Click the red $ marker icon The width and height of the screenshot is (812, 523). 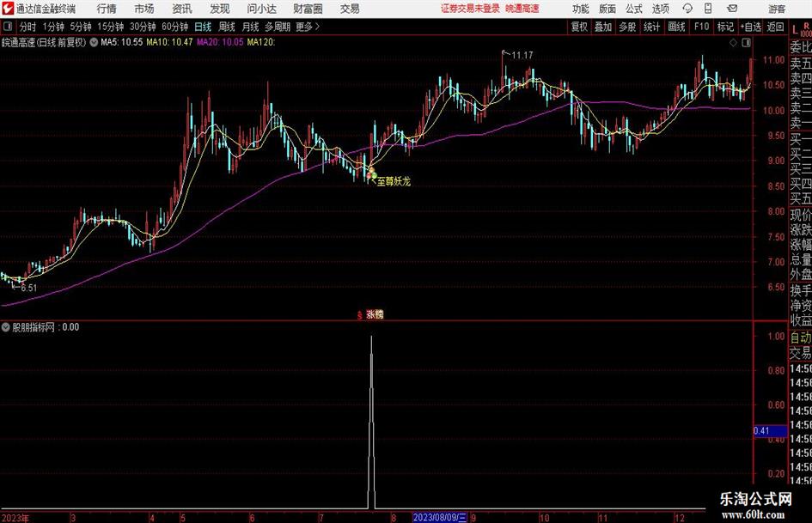359,314
